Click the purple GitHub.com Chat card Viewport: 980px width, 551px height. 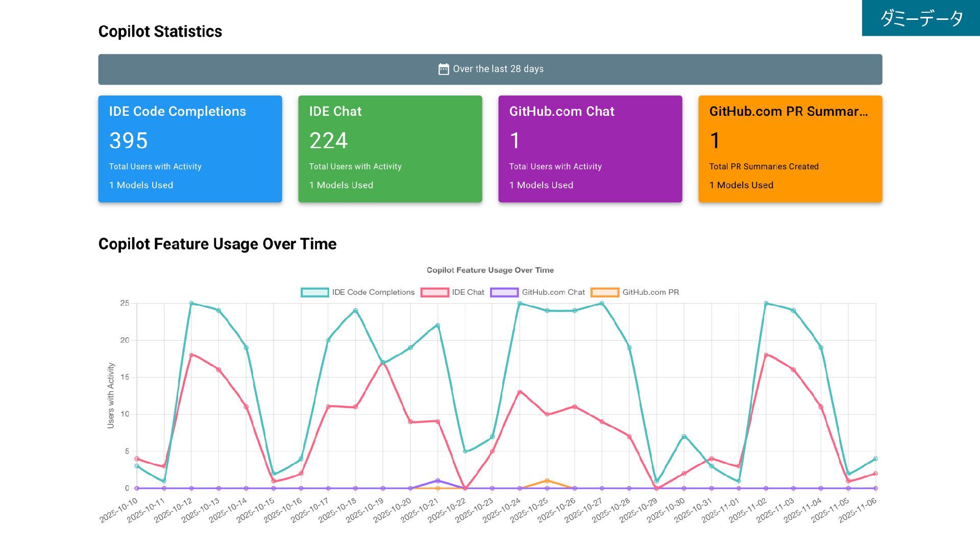click(x=590, y=149)
